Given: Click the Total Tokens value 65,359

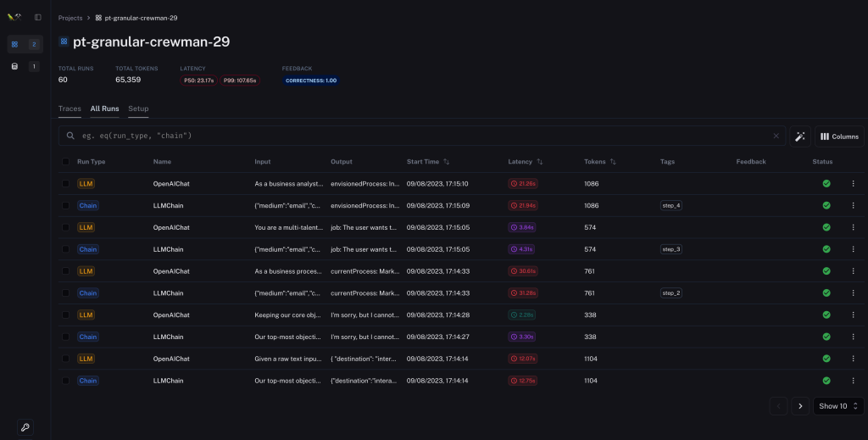Looking at the screenshot, I should tap(128, 80).
